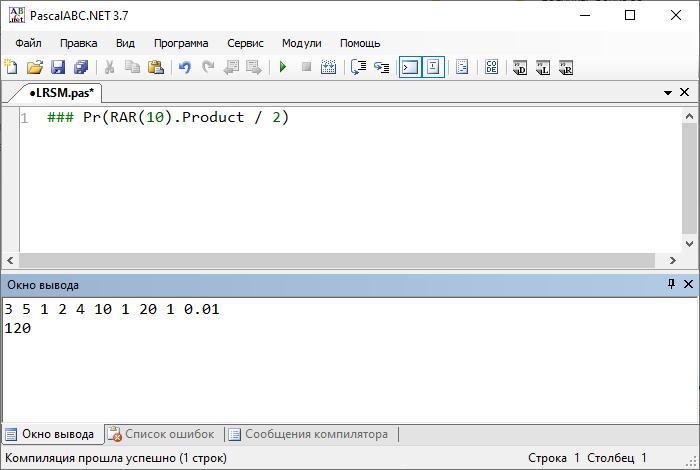Undo last edit arrow icon
The image size is (700, 470).
click(184, 67)
